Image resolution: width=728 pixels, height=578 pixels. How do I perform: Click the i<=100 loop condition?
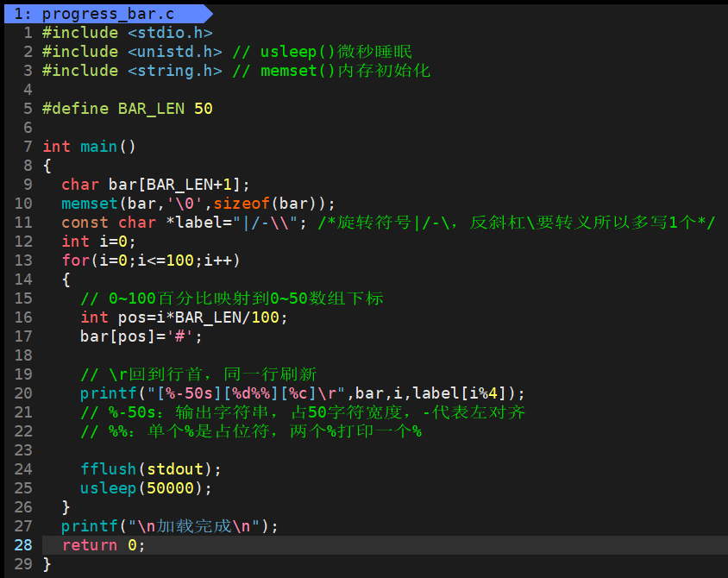(x=166, y=261)
